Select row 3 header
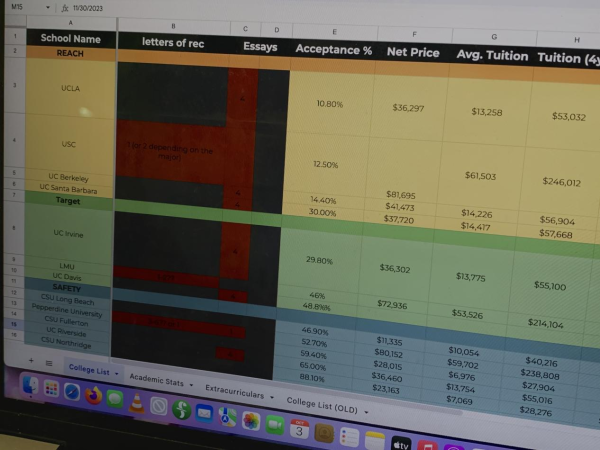 (x=15, y=85)
